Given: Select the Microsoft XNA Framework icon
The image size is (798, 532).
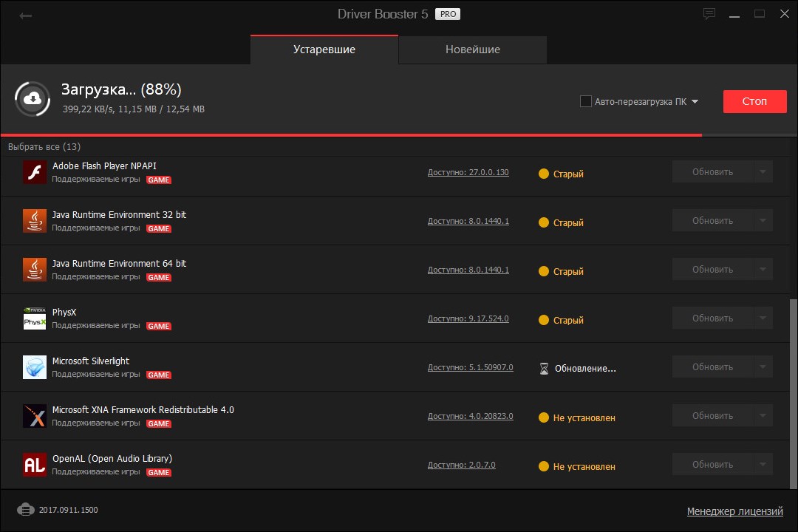Looking at the screenshot, I should pyautogui.click(x=34, y=416).
